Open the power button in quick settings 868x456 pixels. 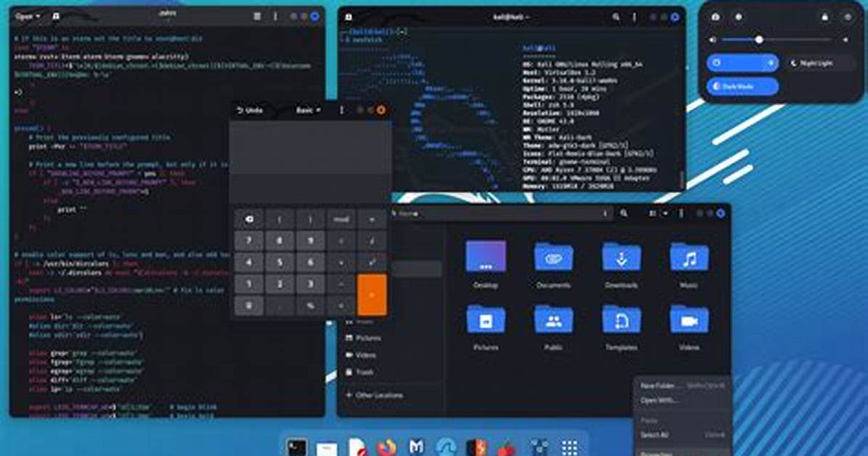click(x=848, y=17)
